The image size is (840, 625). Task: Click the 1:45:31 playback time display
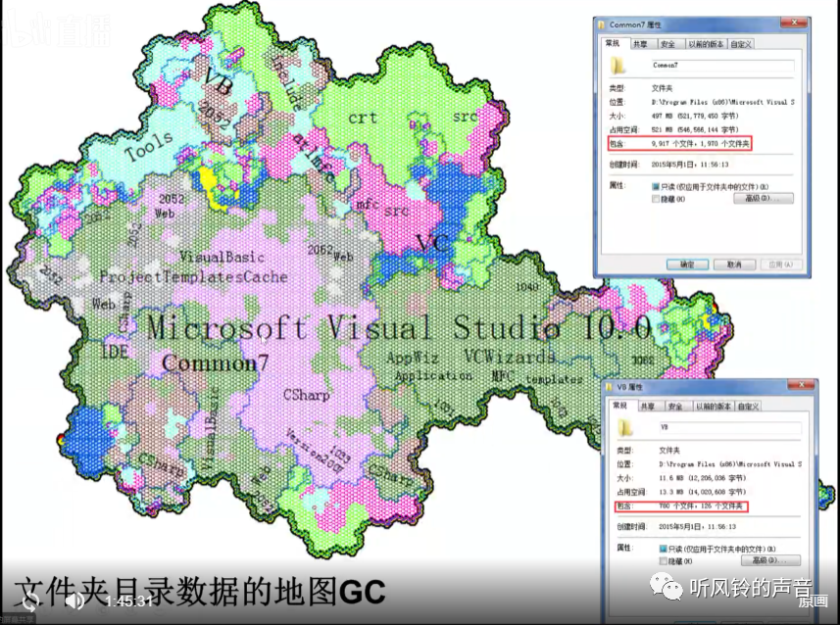pyautogui.click(x=128, y=601)
